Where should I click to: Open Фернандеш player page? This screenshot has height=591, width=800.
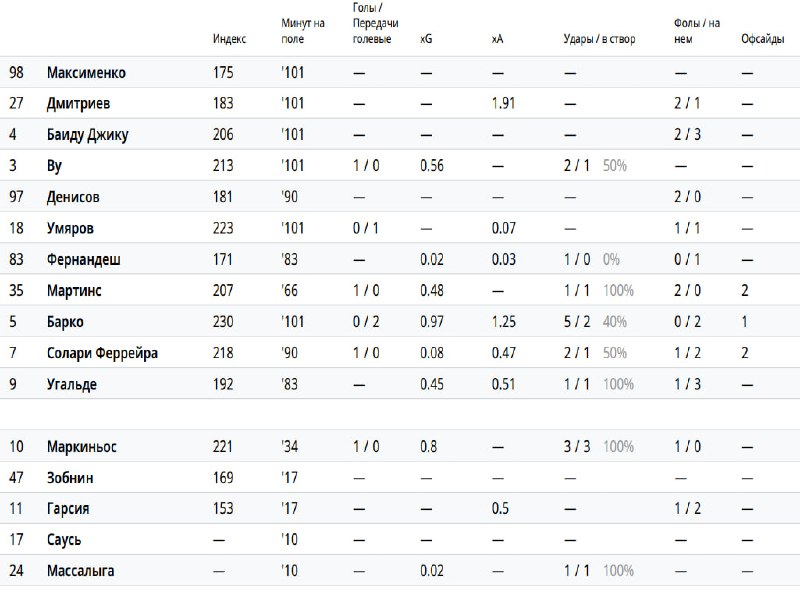click(x=84, y=260)
